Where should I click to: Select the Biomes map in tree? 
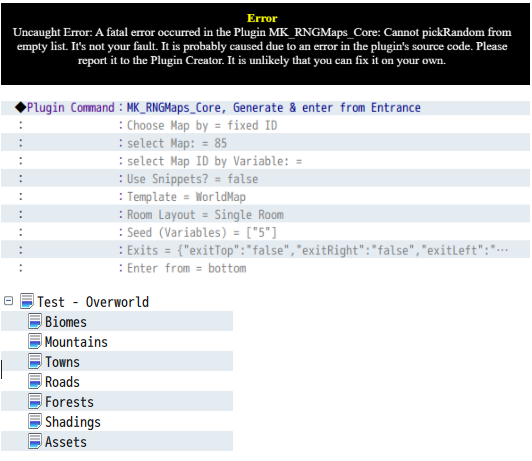(66, 322)
